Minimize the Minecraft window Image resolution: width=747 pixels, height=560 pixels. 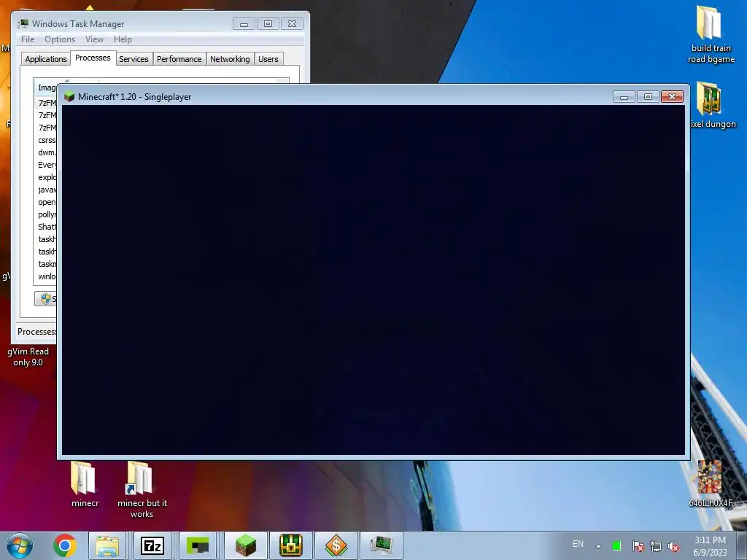point(624,97)
